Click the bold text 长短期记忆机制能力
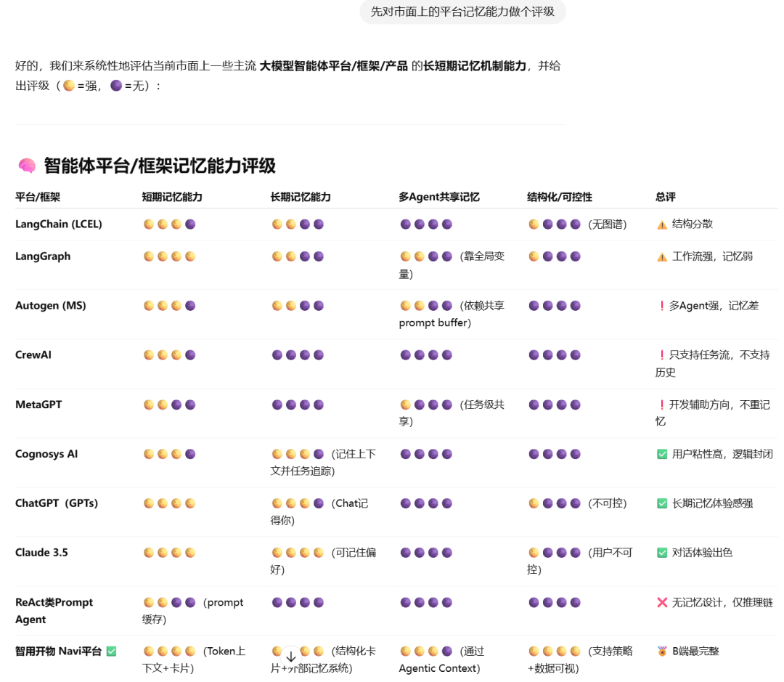The image size is (784, 682). 475,66
